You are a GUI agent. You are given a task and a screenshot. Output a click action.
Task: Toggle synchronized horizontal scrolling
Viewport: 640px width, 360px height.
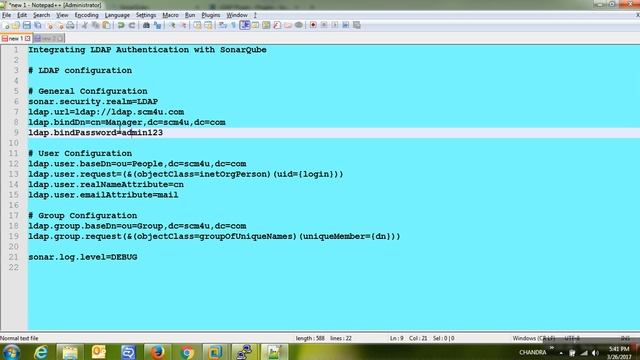(x=209, y=25)
